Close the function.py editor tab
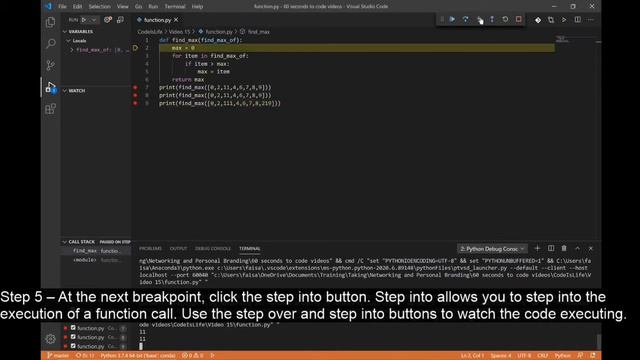Screen dimensions: 640x360 click(x=176, y=20)
